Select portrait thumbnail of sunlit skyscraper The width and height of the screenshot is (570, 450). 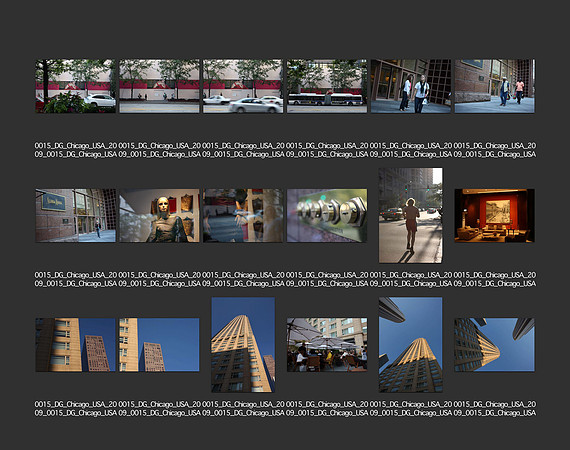click(243, 345)
